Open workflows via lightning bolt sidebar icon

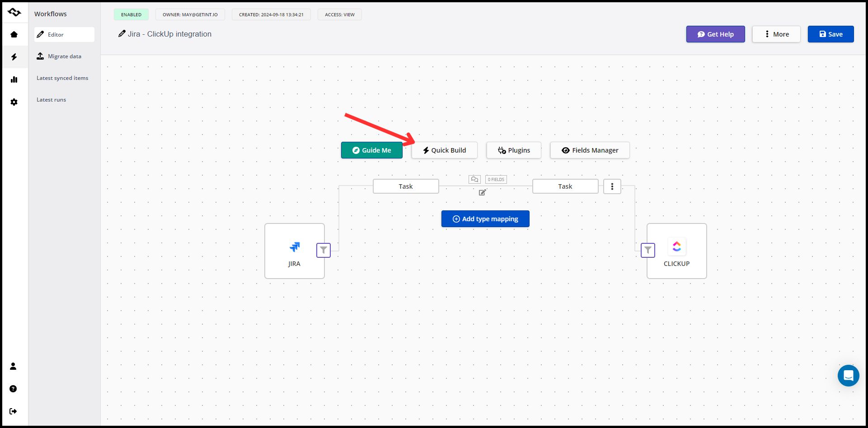tap(14, 57)
